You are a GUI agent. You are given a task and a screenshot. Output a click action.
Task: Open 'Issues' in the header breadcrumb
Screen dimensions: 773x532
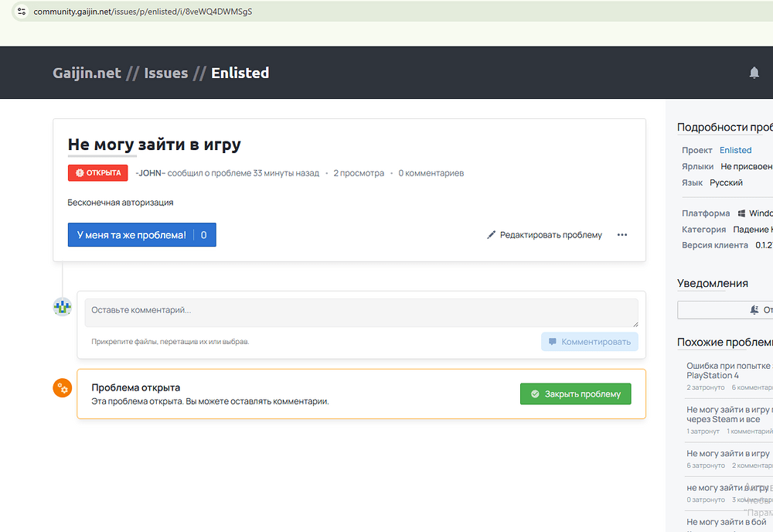[x=165, y=73]
